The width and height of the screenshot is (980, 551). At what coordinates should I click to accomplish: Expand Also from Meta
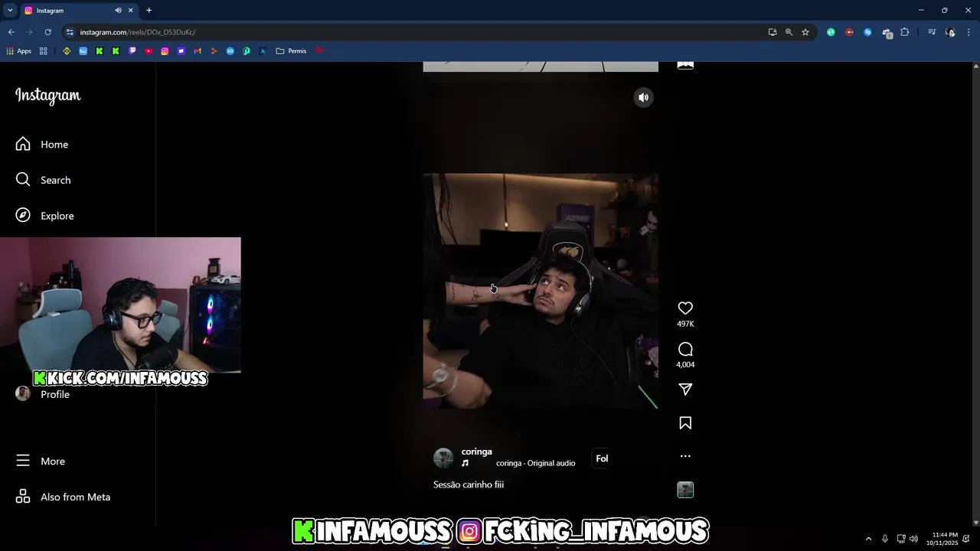pos(75,497)
